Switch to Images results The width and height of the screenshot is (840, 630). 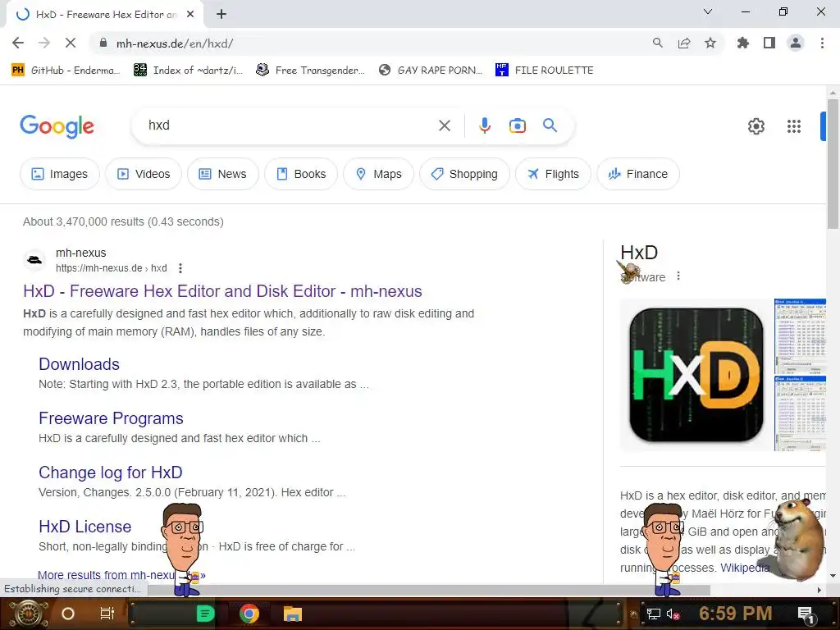click(59, 174)
